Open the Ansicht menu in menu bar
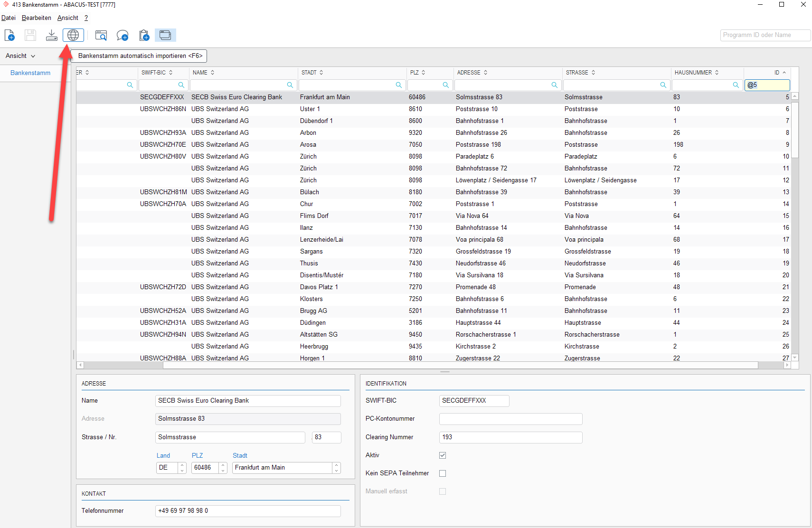 68,18
